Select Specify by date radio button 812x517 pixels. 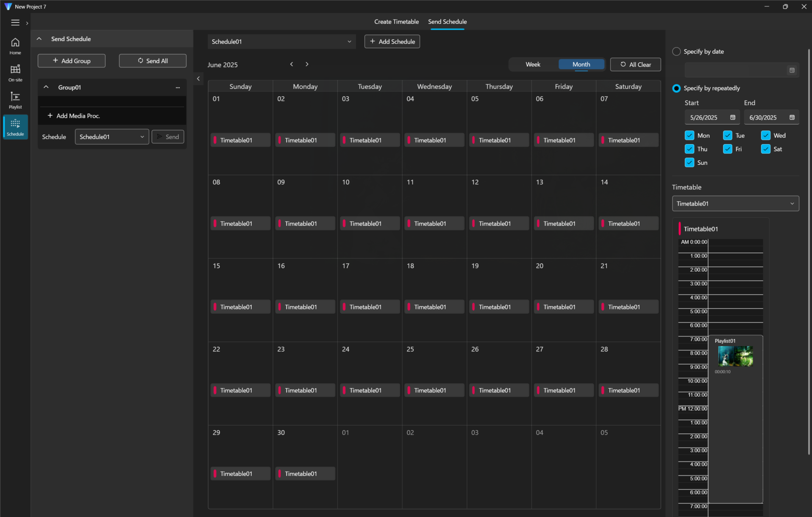point(676,52)
